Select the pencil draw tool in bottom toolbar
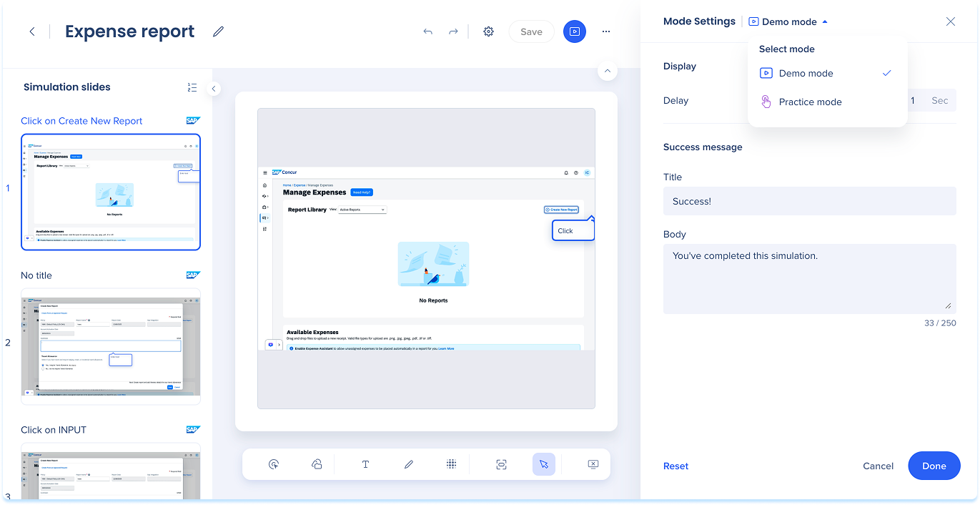The height and width of the screenshot is (505, 980). pos(409,464)
